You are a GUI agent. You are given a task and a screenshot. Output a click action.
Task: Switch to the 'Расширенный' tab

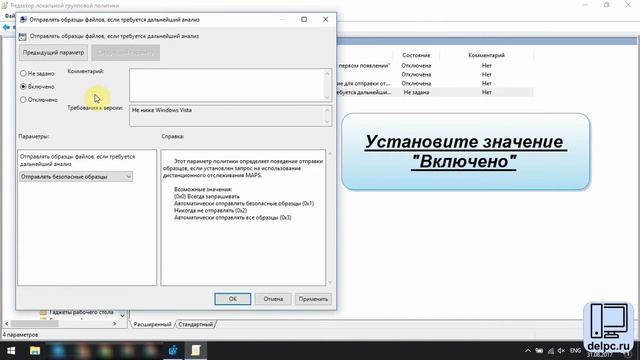152,324
